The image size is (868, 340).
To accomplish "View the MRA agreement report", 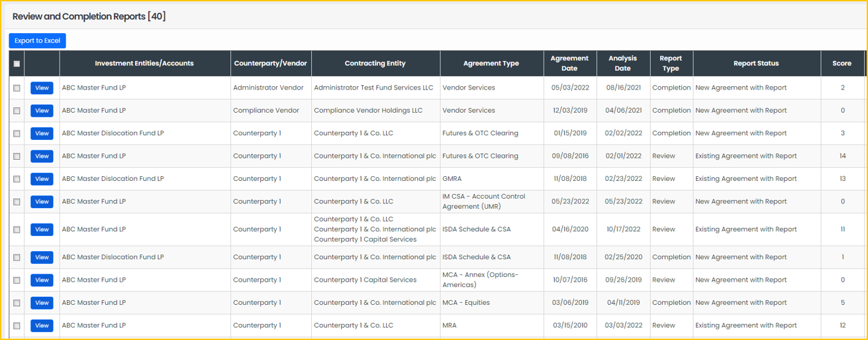I will 42,325.
